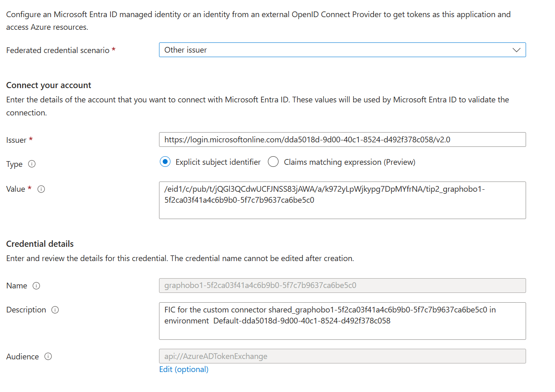Click the info icon next to Type
The height and width of the screenshot is (392, 555).
coord(32,164)
